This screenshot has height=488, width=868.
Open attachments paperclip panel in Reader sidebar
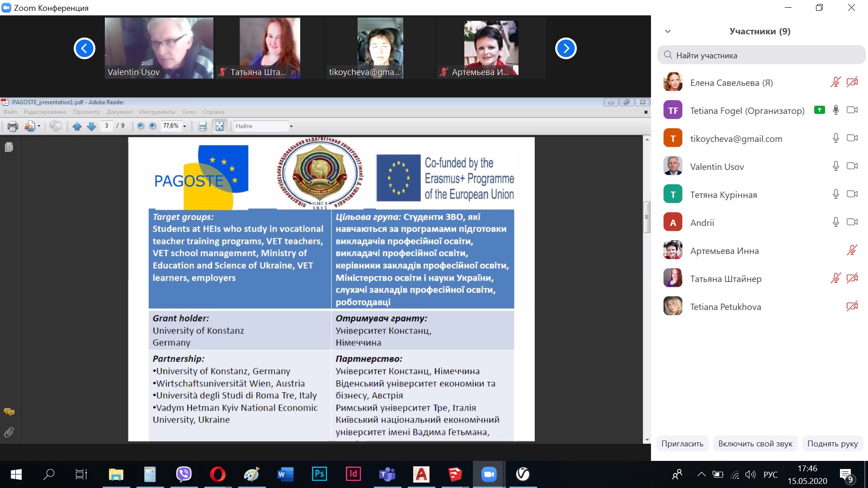click(x=9, y=432)
